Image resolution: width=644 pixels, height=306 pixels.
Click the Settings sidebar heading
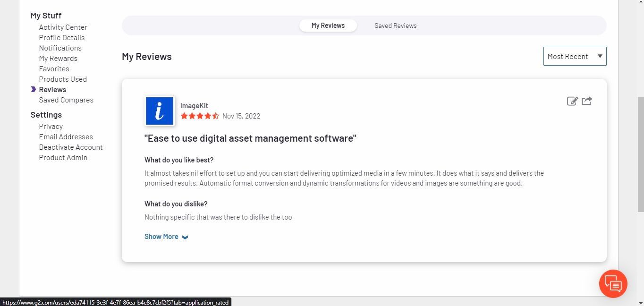(46, 115)
